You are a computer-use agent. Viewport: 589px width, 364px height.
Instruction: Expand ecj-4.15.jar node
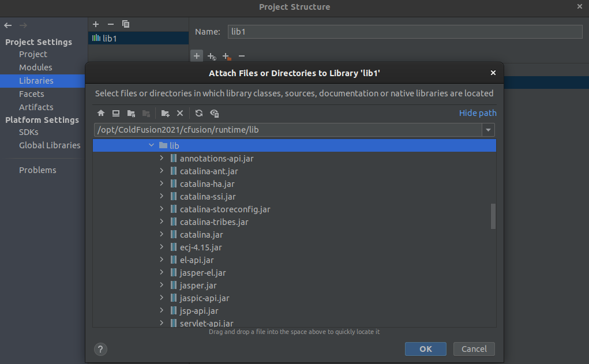162,247
